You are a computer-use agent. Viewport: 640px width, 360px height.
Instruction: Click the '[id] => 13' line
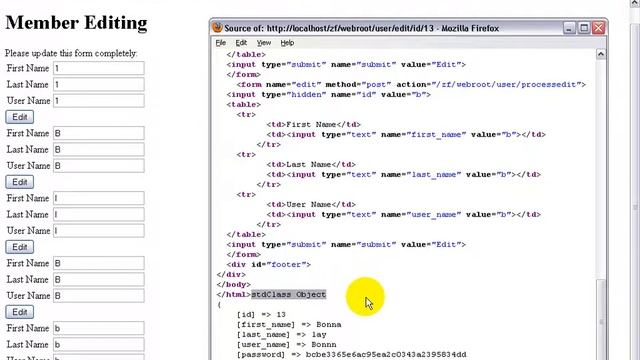[x=261, y=315]
